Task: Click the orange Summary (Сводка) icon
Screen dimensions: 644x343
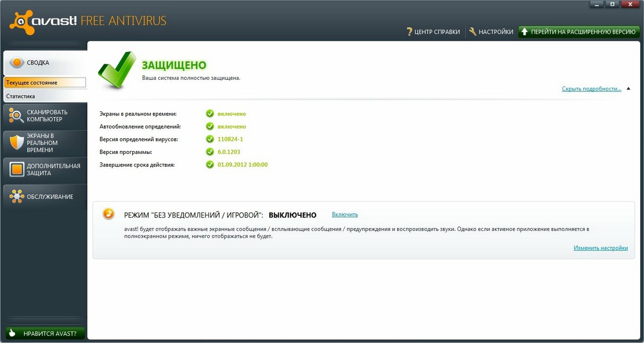Action: click(x=17, y=63)
